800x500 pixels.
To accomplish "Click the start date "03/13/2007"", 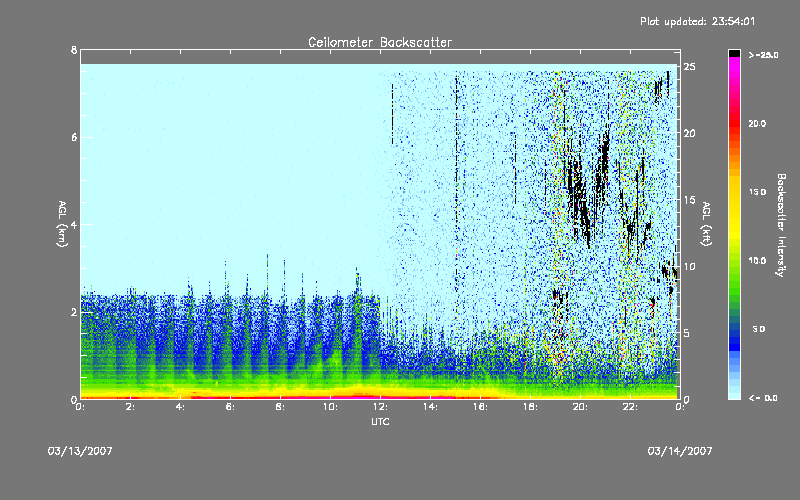I will tap(80, 451).
